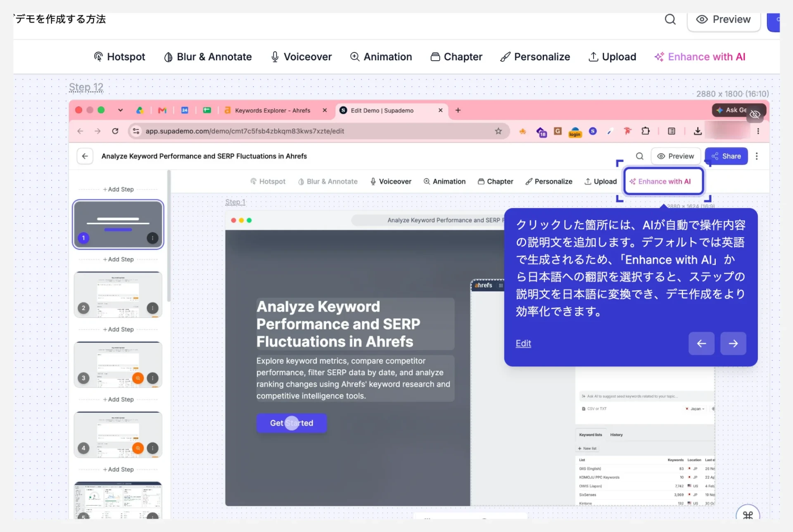Open Blur & Annotate in outer toolbar

(x=208, y=57)
